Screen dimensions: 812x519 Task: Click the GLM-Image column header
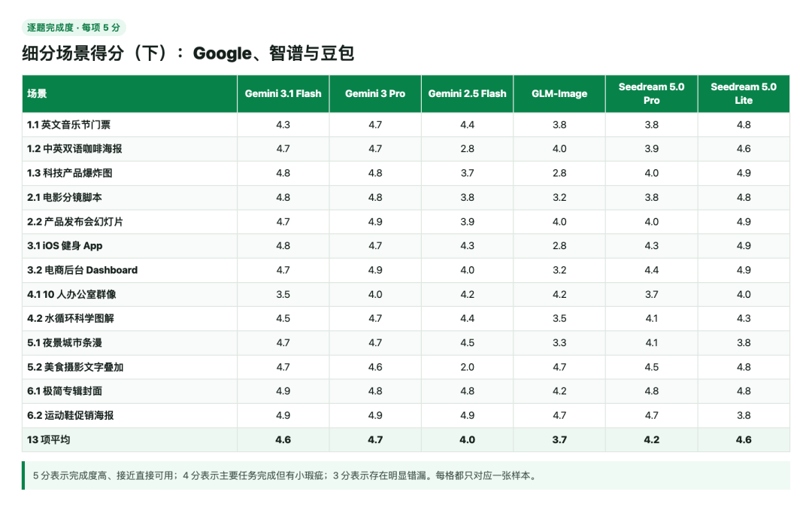click(559, 94)
